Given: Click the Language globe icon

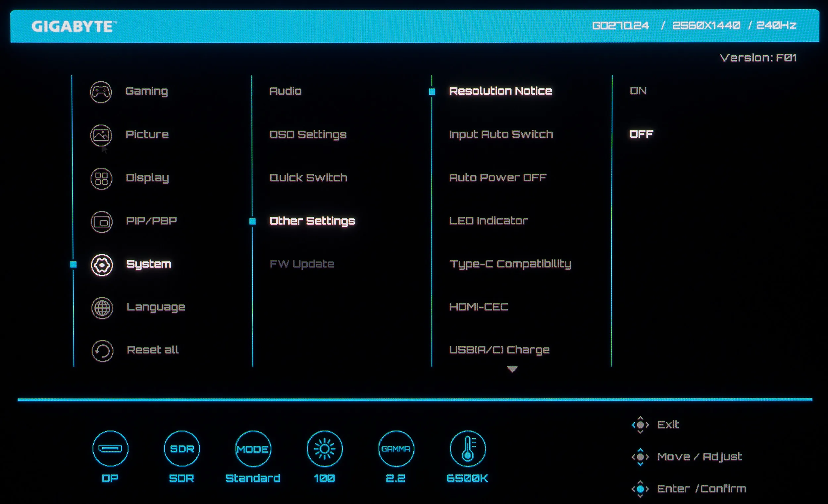Looking at the screenshot, I should 102,307.
